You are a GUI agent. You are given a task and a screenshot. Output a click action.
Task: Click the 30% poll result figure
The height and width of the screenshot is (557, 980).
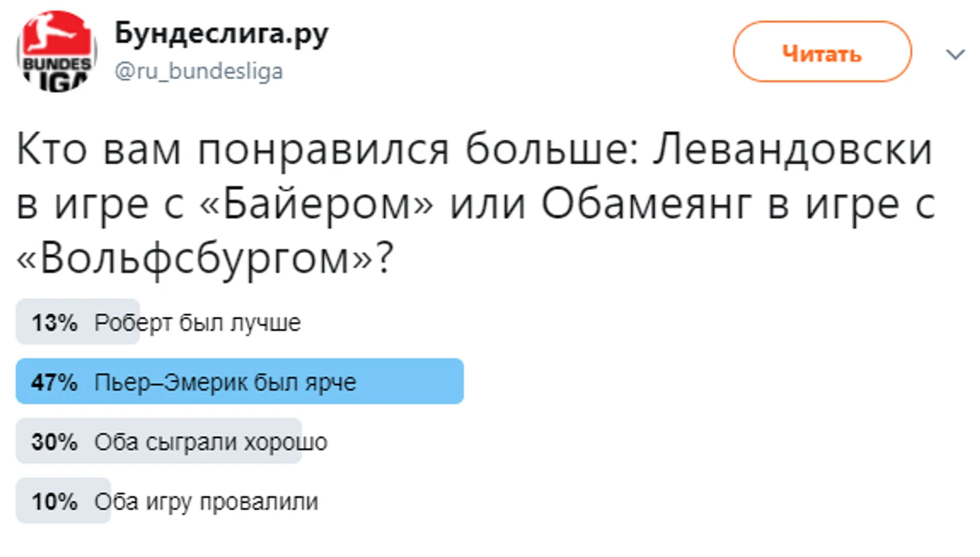click(x=54, y=442)
